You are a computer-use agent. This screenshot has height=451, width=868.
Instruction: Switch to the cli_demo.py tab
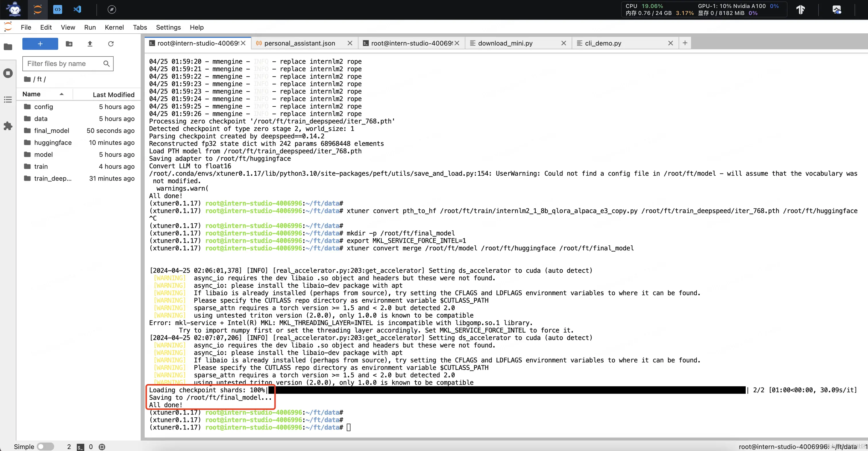click(603, 43)
